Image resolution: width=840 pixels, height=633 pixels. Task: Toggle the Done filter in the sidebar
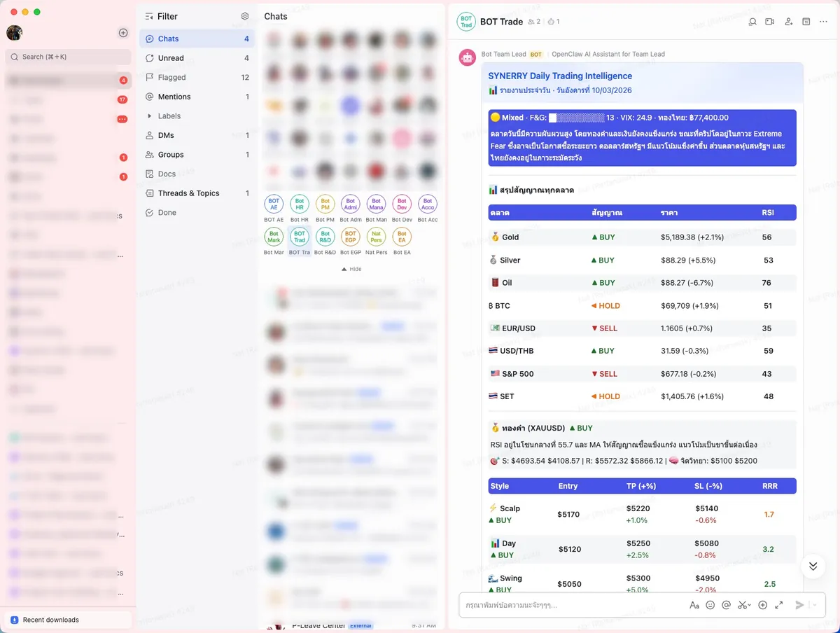point(162,212)
